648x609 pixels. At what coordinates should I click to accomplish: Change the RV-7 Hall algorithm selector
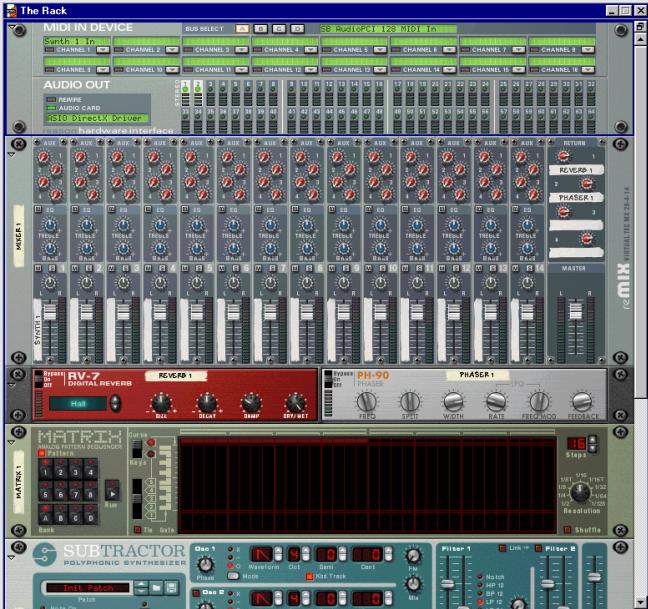pos(115,403)
